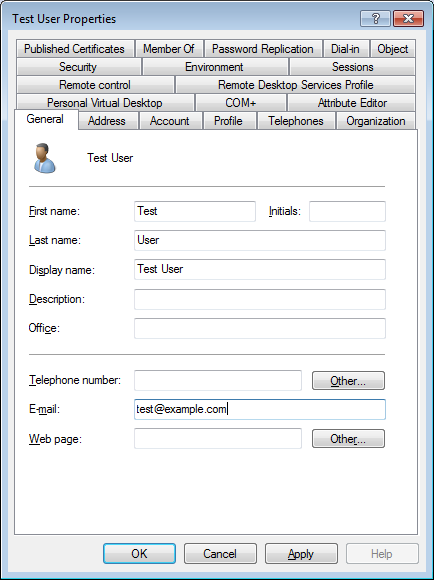The image size is (434, 580).
Task: Open the Organization tab
Action: (x=376, y=121)
